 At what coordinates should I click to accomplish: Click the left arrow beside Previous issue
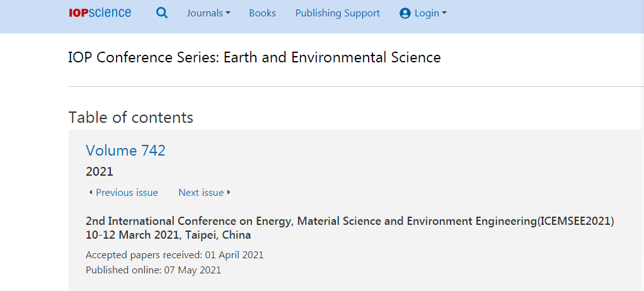click(90, 193)
